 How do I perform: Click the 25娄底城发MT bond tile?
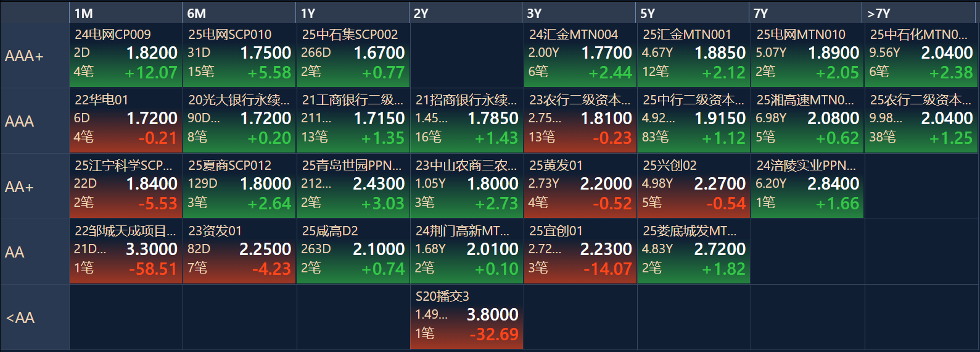click(693, 251)
